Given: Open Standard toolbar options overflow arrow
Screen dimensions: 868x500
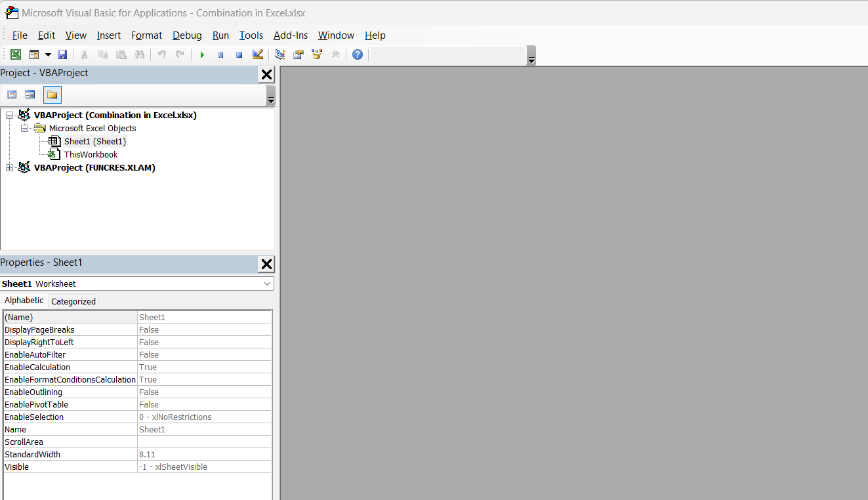Looking at the screenshot, I should point(531,56).
